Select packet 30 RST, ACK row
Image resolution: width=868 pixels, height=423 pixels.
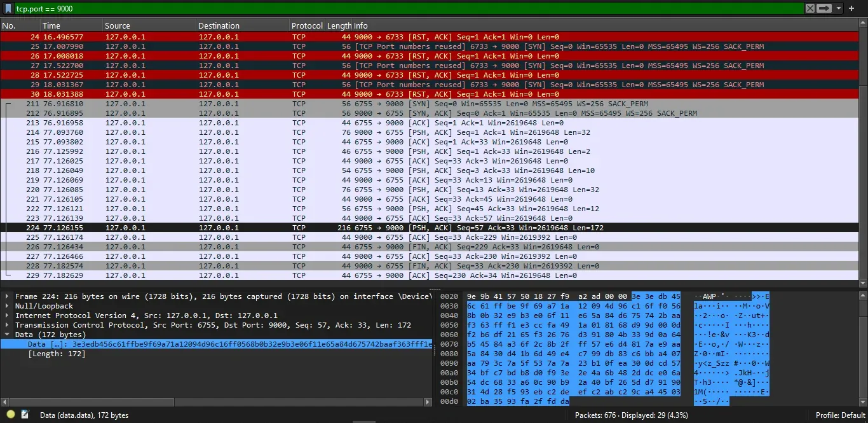tap(429, 94)
